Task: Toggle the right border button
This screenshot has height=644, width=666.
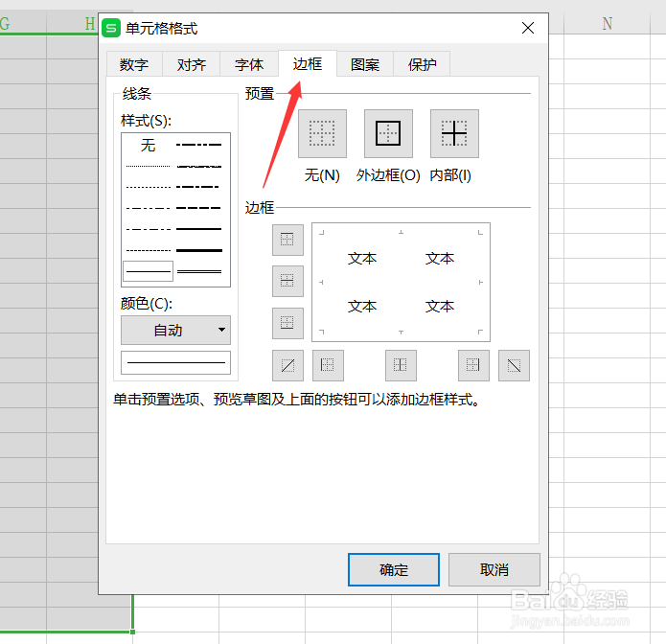Action: pyautogui.click(x=473, y=365)
